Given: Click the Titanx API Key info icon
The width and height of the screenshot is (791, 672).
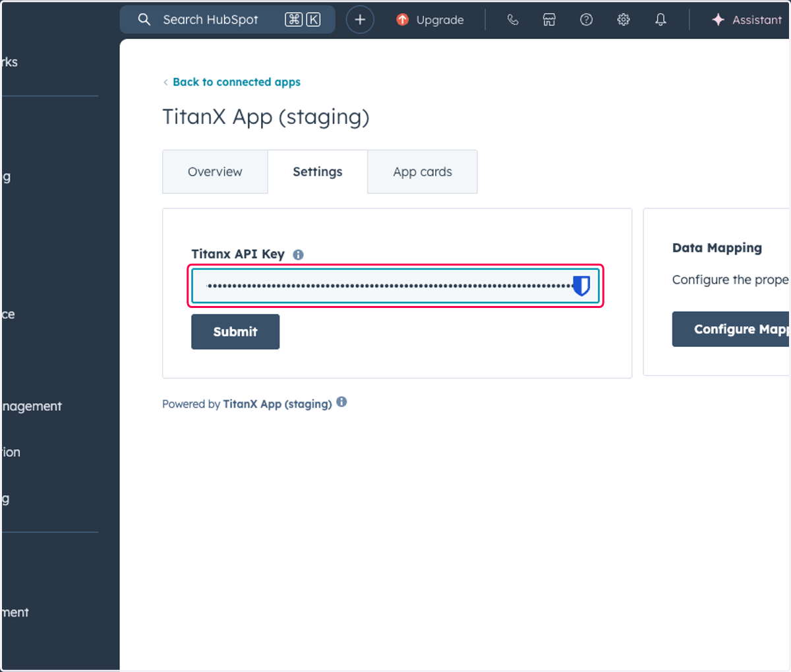Looking at the screenshot, I should coord(298,255).
